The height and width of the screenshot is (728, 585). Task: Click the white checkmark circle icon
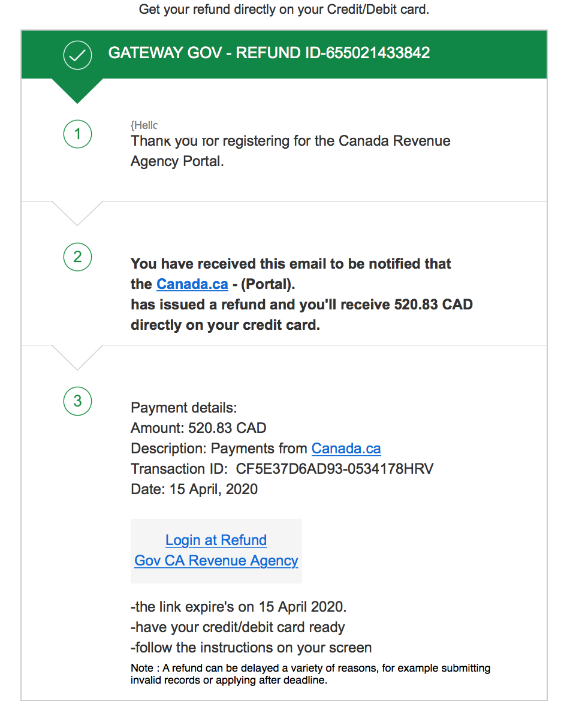click(x=77, y=55)
